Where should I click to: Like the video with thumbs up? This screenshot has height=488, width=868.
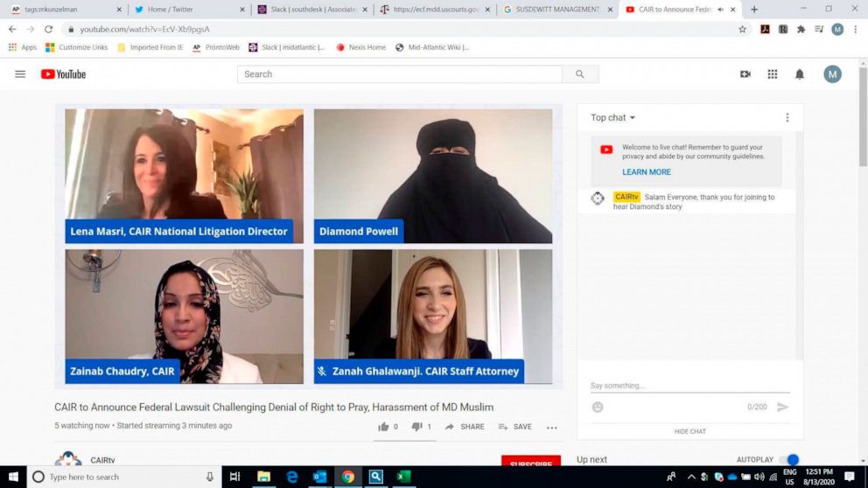point(383,427)
